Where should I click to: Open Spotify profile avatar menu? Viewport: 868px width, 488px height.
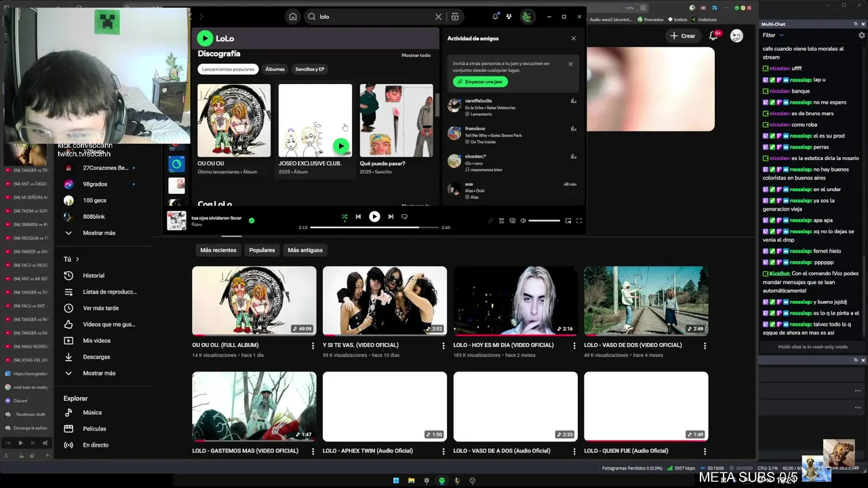[x=527, y=17]
